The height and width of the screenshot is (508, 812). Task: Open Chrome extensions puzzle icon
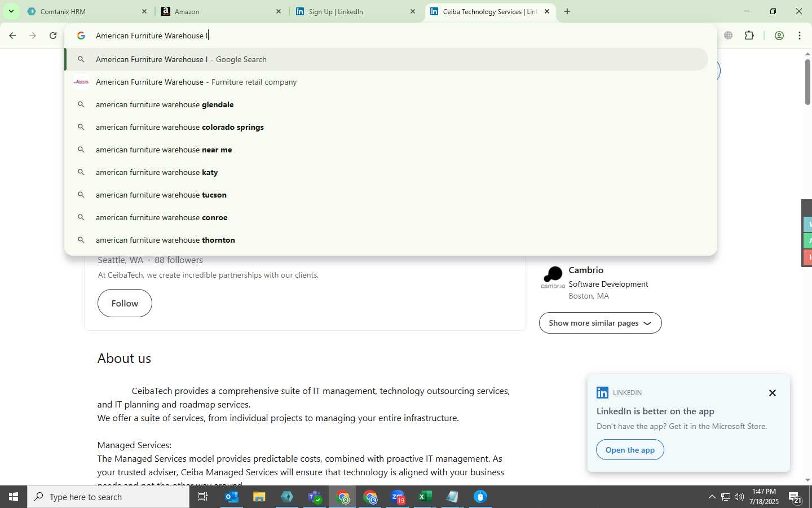pyautogui.click(x=749, y=36)
